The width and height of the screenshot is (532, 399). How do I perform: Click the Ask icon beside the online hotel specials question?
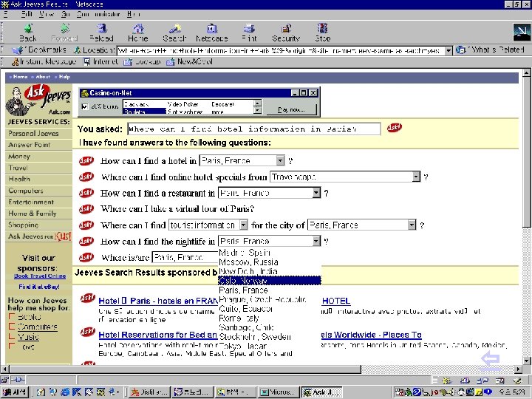86,177
